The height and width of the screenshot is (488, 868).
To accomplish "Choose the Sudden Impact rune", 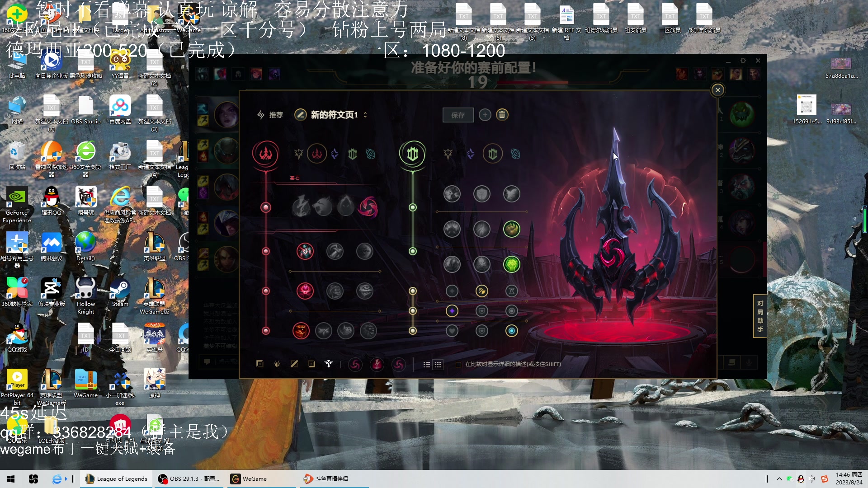I will (365, 251).
